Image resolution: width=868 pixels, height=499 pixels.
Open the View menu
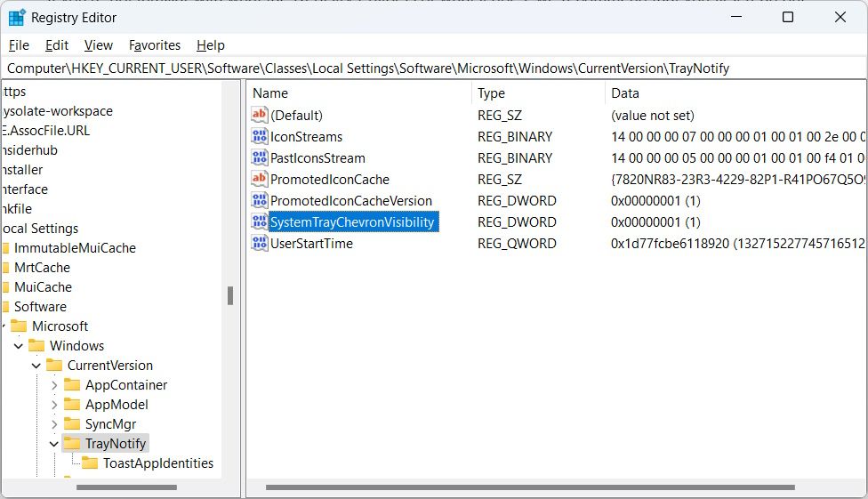(99, 45)
